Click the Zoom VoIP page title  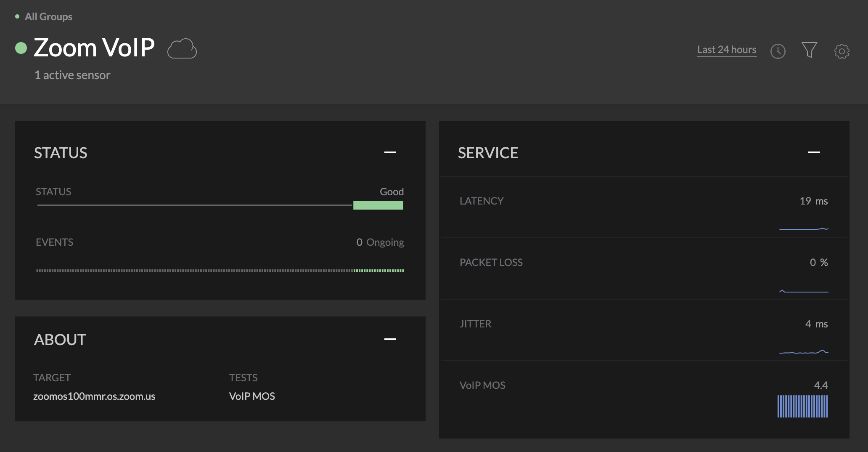coord(94,48)
